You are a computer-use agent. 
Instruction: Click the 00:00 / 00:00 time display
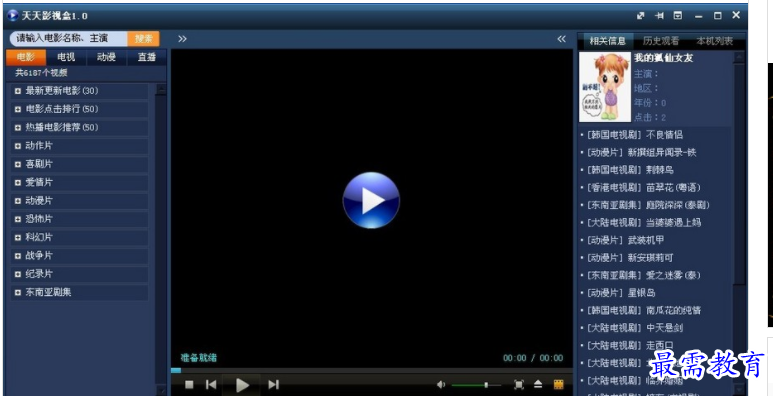pyautogui.click(x=533, y=358)
